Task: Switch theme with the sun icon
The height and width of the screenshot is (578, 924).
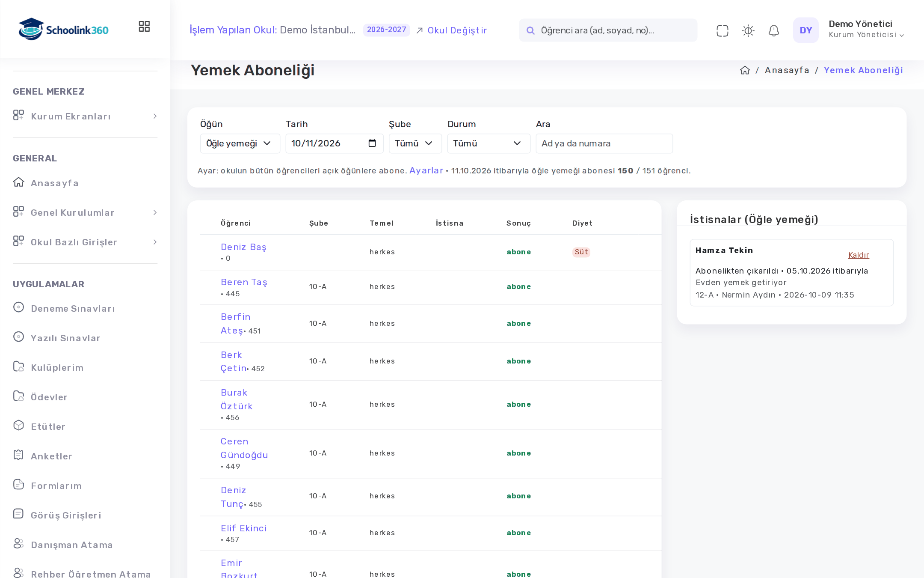Action: pyautogui.click(x=748, y=30)
